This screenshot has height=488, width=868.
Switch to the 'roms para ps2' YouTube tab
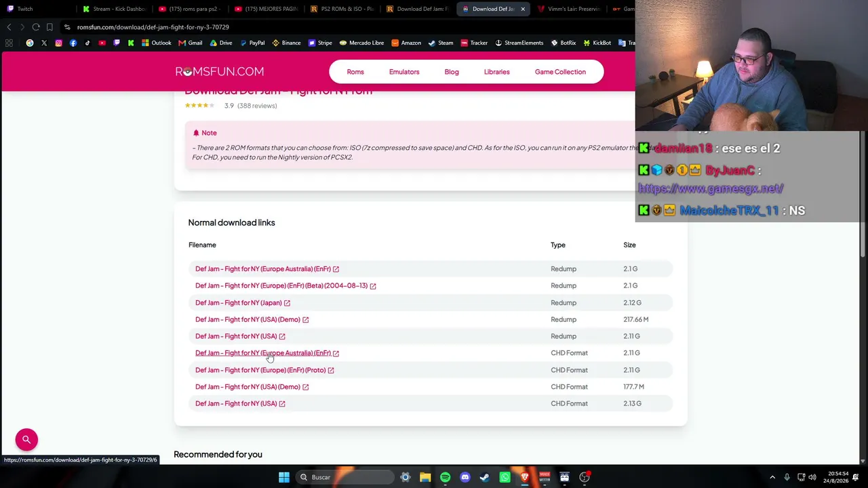[191, 9]
